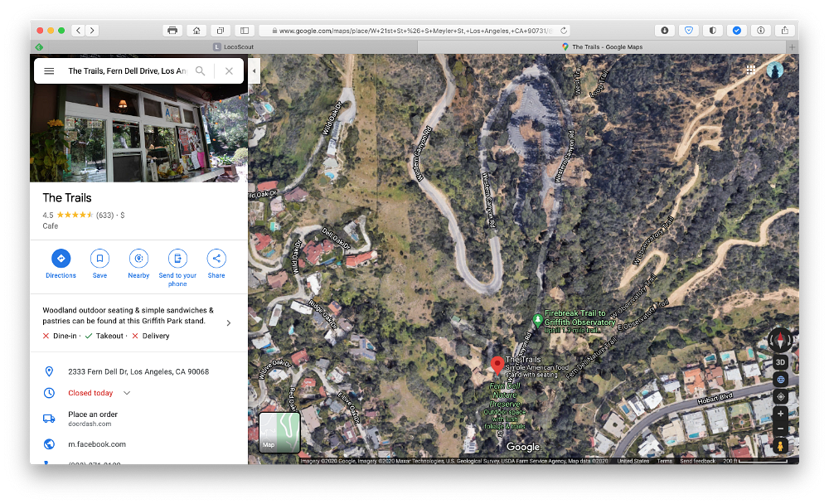The image size is (829, 504).
Task: Click the 633 reviews count
Action: (x=104, y=216)
